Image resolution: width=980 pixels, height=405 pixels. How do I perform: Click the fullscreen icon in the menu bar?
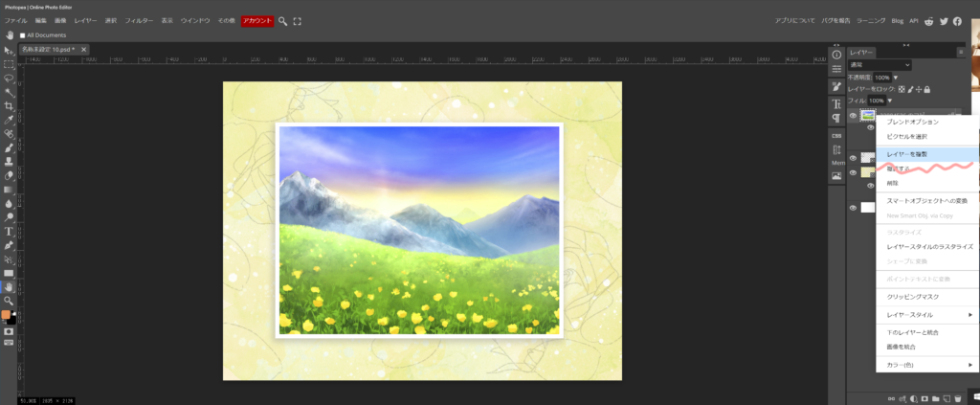pyautogui.click(x=297, y=21)
